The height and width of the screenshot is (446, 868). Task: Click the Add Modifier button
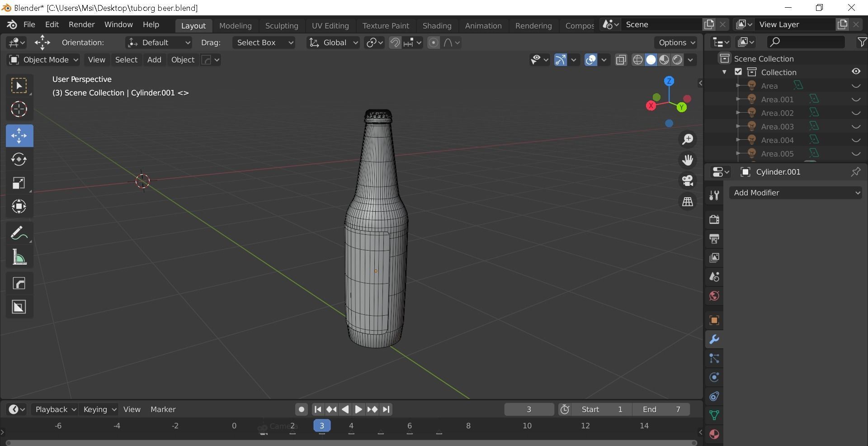point(795,192)
